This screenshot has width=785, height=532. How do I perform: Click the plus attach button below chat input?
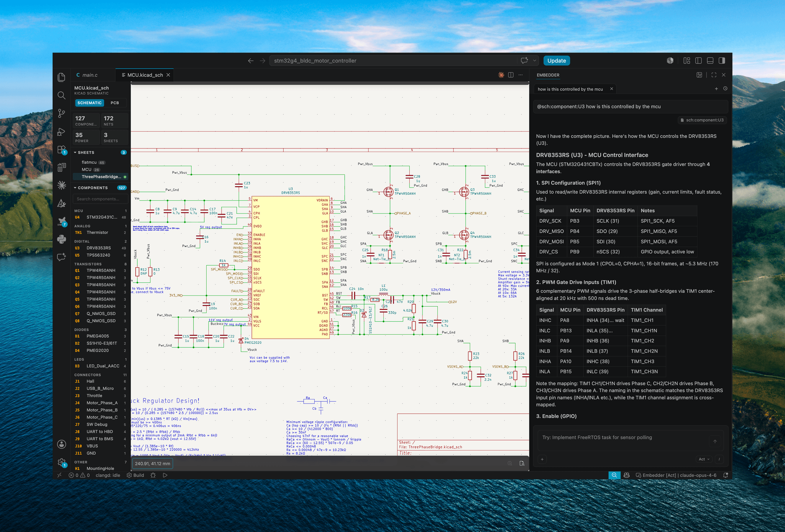click(x=542, y=459)
